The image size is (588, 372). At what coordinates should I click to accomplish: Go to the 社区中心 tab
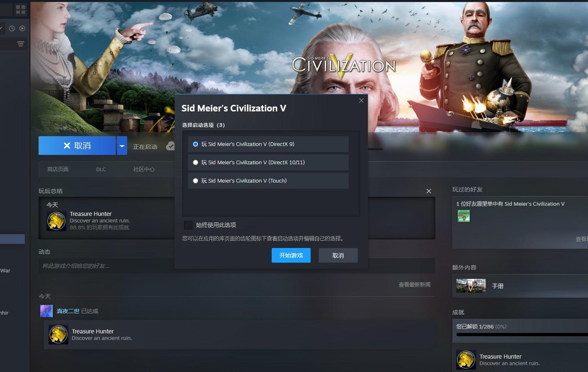pyautogui.click(x=144, y=169)
